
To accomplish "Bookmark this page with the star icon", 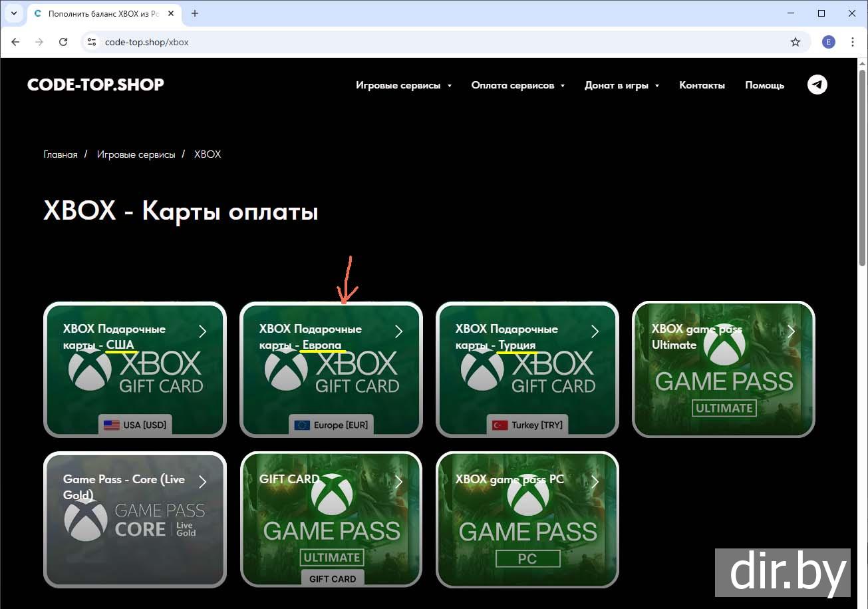I will (796, 42).
